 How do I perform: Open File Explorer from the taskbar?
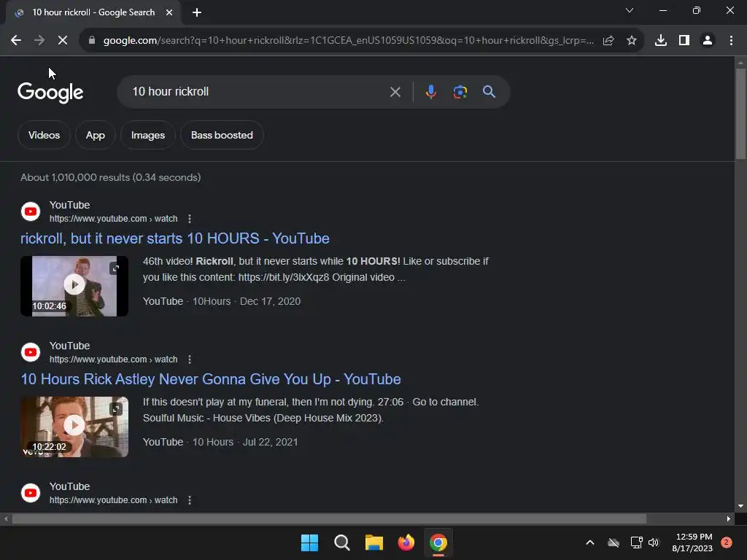click(x=374, y=542)
